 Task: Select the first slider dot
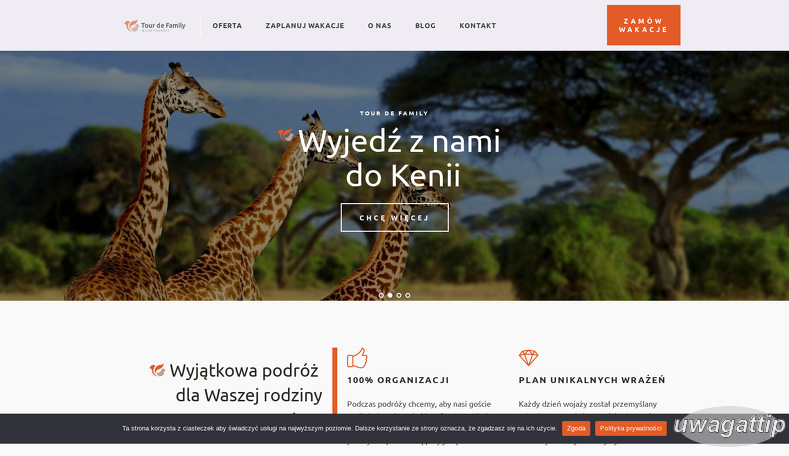(381, 295)
